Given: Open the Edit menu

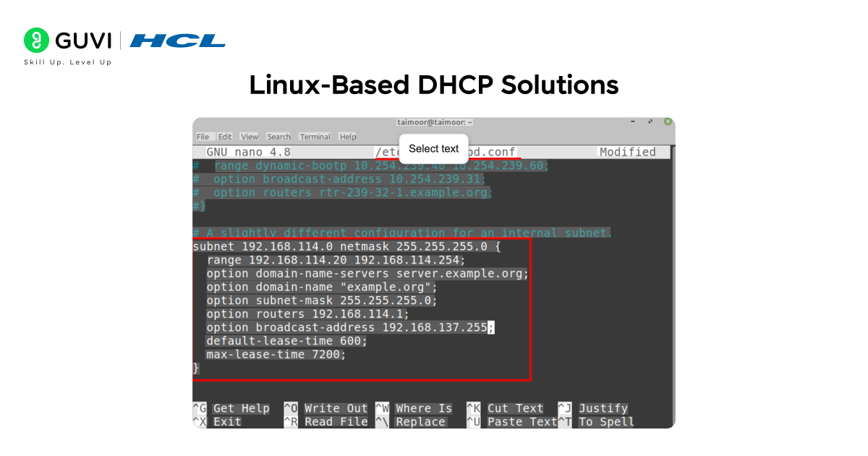Looking at the screenshot, I should point(225,136).
